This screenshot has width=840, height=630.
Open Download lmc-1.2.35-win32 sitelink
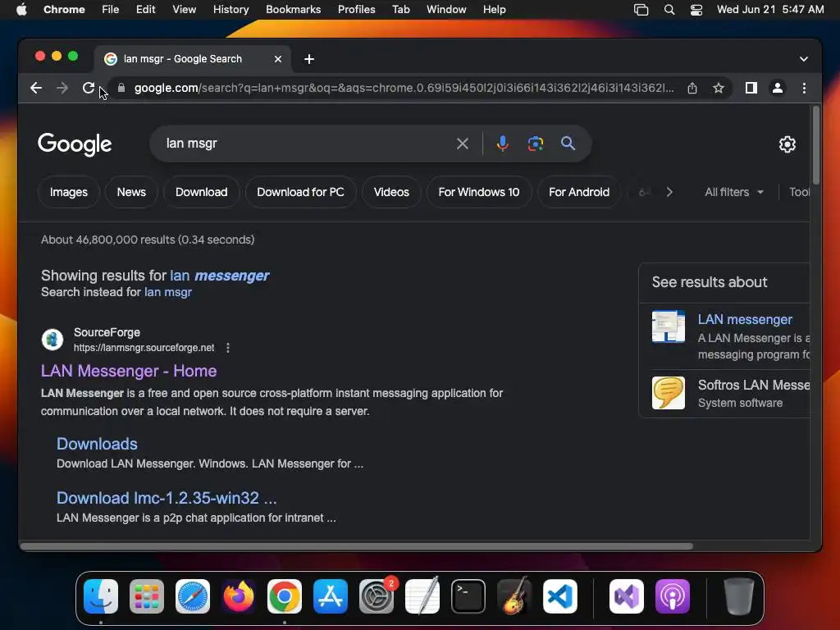pos(167,498)
